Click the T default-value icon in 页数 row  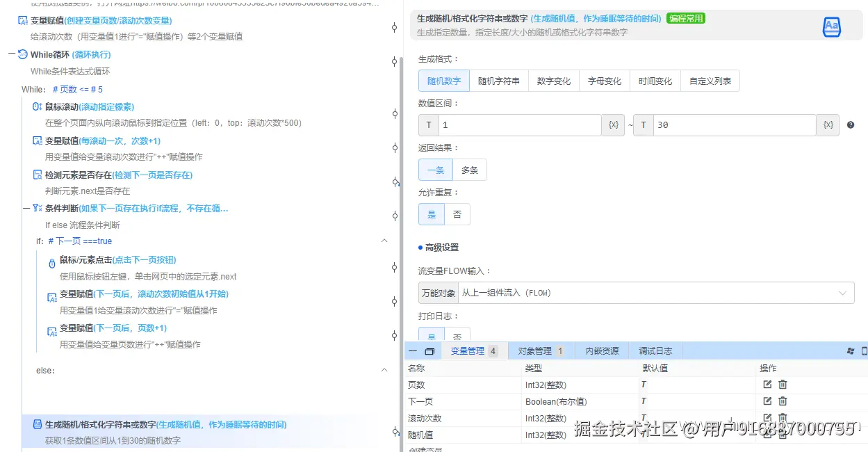(644, 385)
